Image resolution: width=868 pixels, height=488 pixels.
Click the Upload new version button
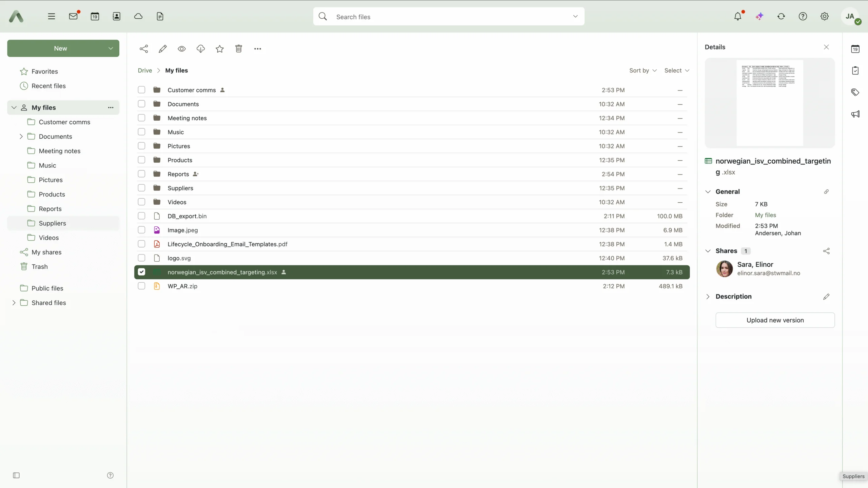coord(775,320)
